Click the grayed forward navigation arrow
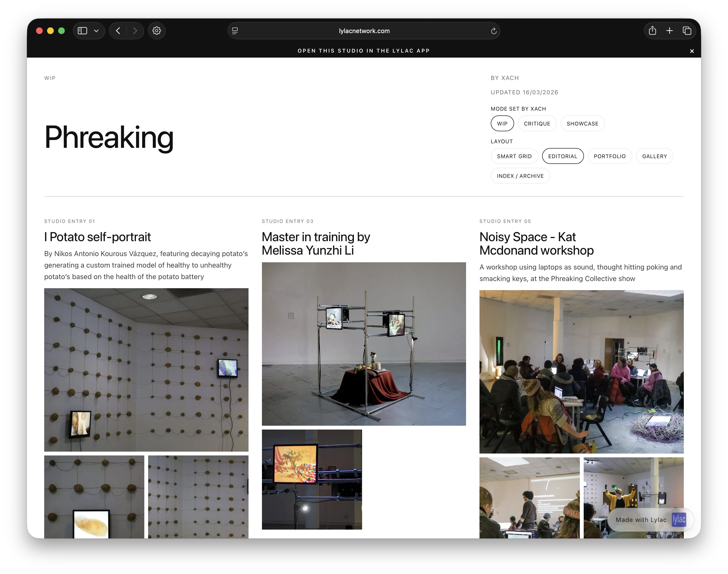The height and width of the screenshot is (574, 728). [135, 30]
